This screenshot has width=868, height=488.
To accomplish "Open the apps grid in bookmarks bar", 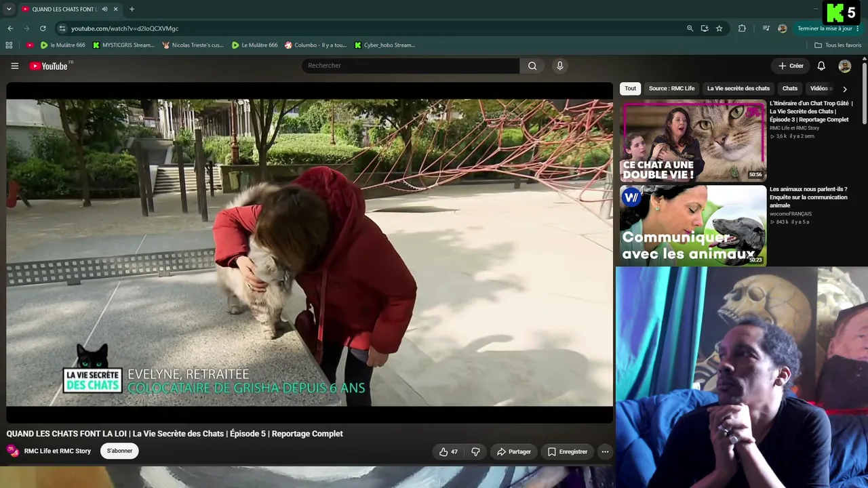I will click(x=9, y=45).
